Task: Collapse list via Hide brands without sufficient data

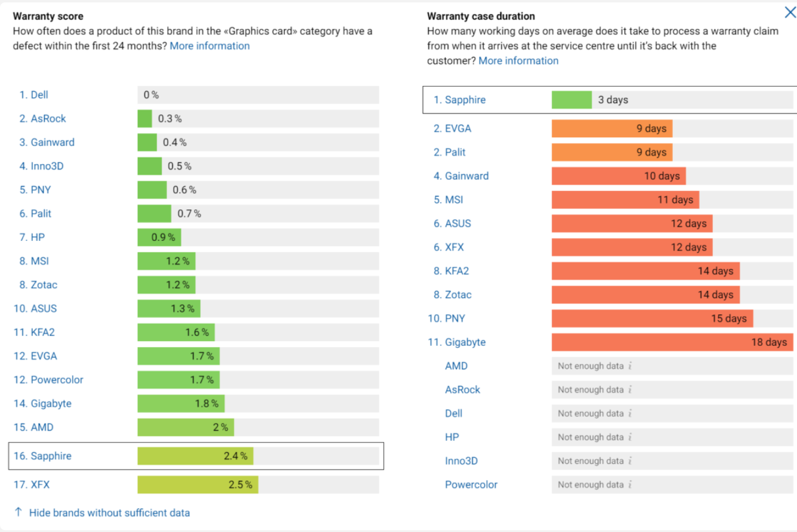Action: point(110,513)
